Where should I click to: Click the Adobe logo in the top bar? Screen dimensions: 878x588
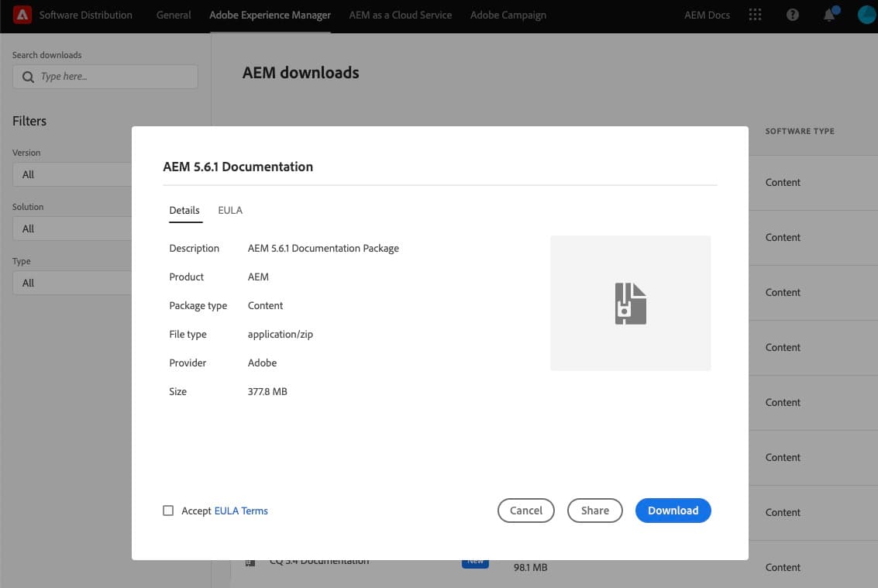22,14
